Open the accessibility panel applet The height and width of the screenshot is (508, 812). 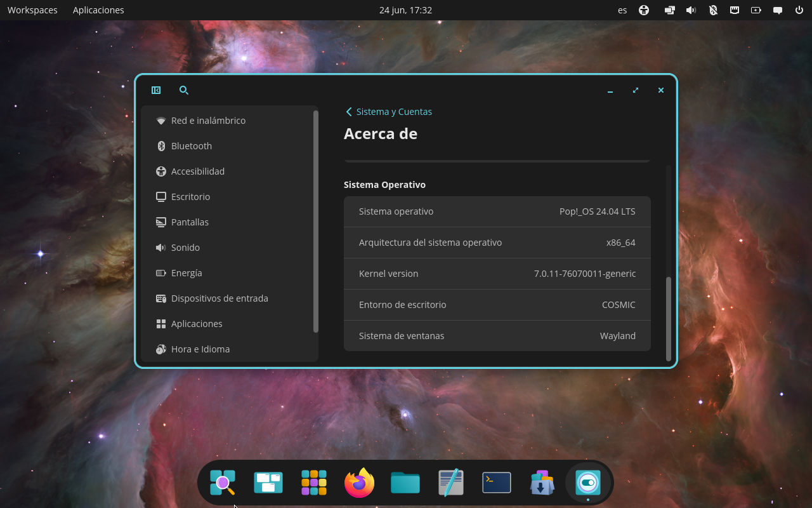(644, 10)
